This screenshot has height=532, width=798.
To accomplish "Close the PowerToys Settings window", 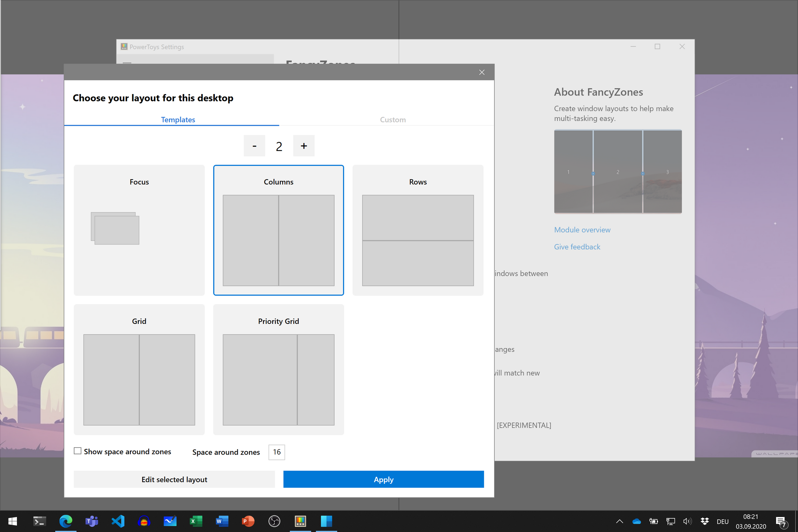I will coord(682,47).
